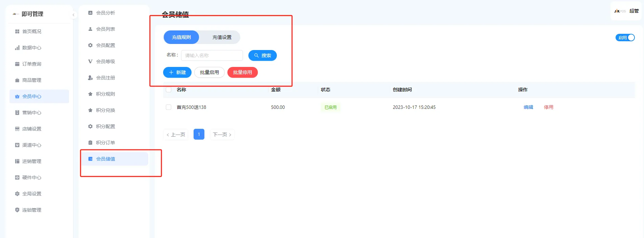
Task: Click 编辑 link for 首充500送138
Action: coord(528,107)
